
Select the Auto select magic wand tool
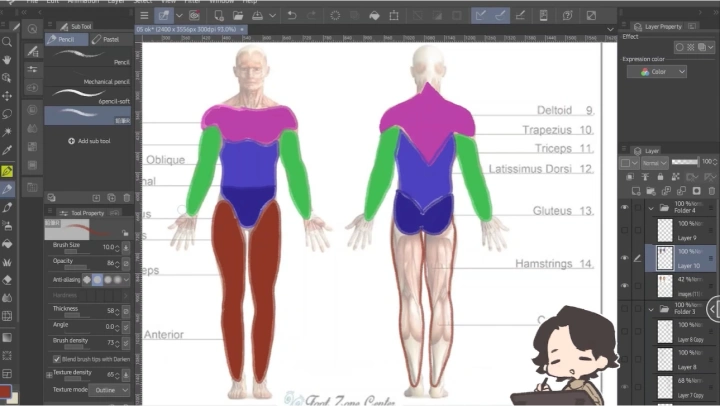click(x=7, y=132)
